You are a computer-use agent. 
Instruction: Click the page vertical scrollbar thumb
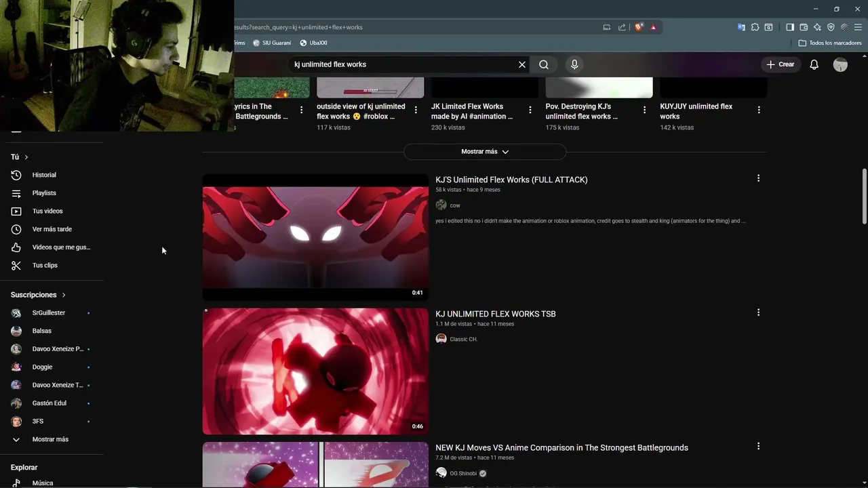(864, 197)
